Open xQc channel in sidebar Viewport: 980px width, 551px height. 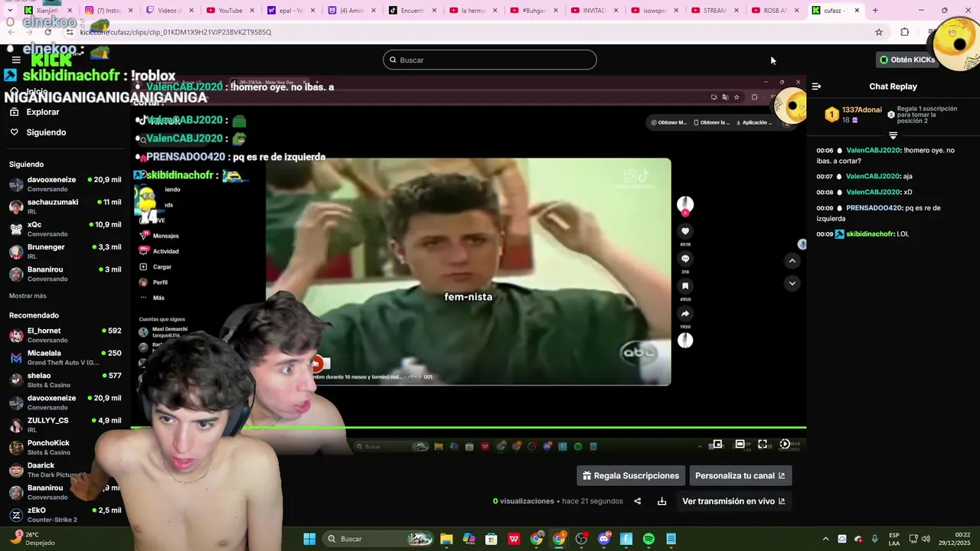coord(65,229)
